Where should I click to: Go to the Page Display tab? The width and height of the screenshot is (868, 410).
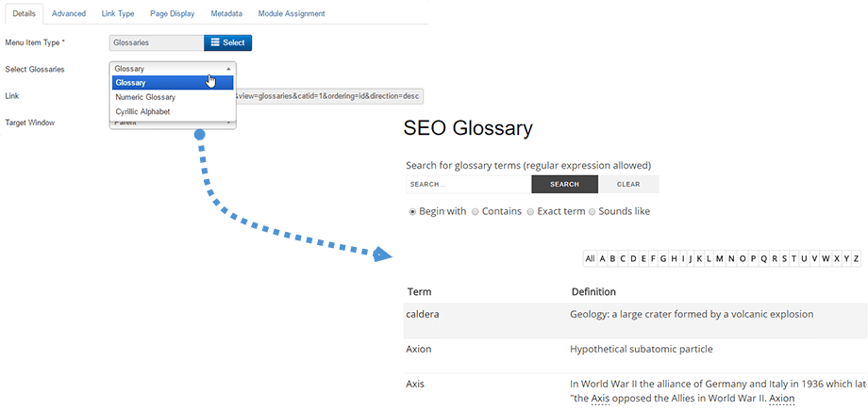click(172, 14)
